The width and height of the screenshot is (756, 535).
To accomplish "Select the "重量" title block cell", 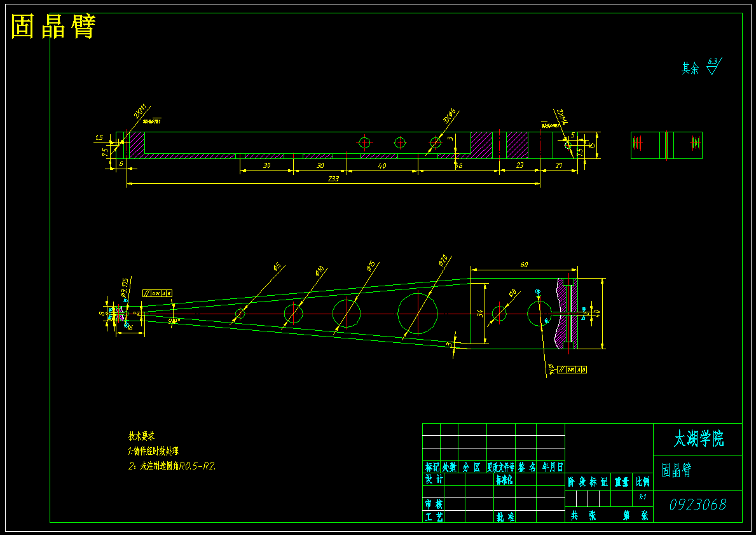I will coord(621,482).
